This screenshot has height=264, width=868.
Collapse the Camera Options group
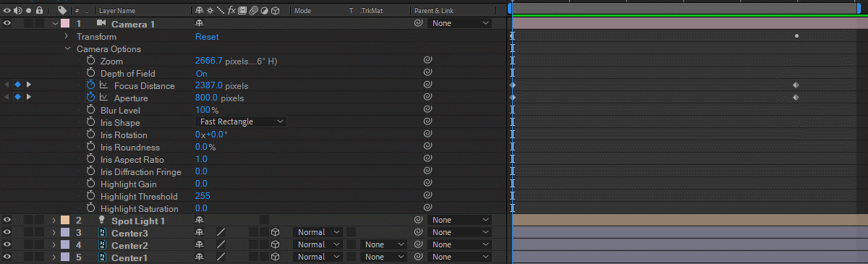tap(67, 48)
